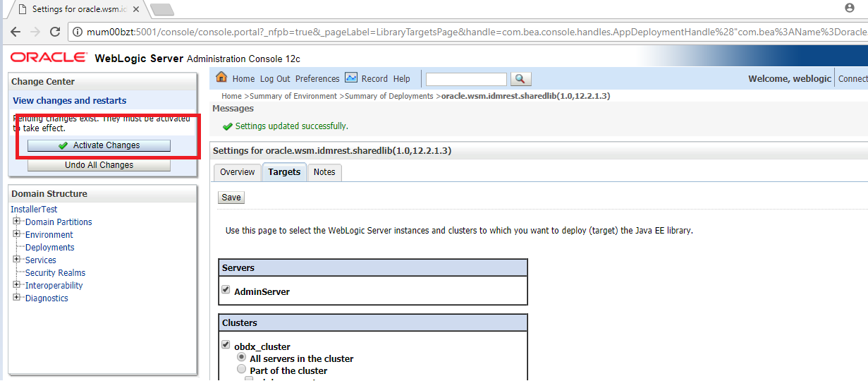The image size is (868, 381).
Task: Click the search magnifier button
Action: [x=520, y=79]
